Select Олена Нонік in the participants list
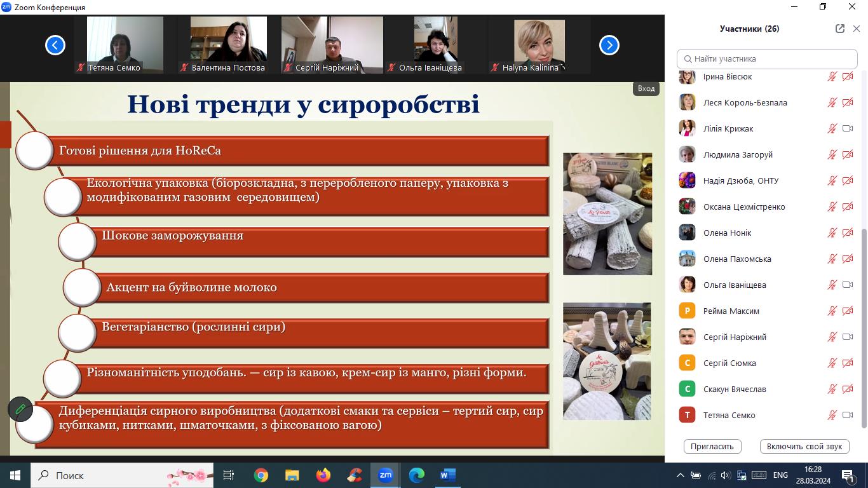The width and height of the screenshot is (868, 488). [727, 233]
